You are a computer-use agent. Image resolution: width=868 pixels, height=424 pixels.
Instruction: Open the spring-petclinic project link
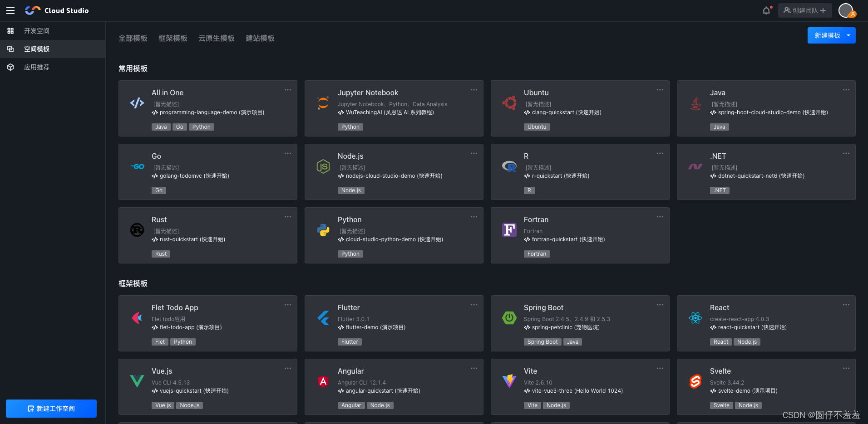point(562,327)
